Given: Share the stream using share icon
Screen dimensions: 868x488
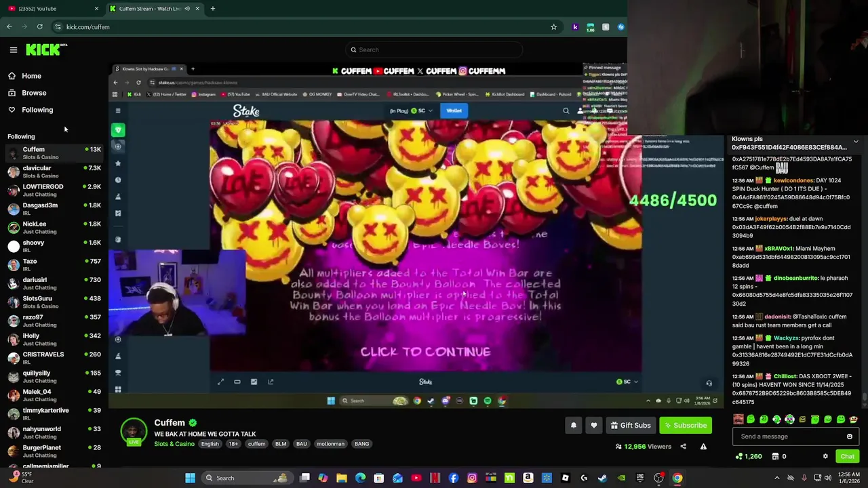Looking at the screenshot, I should tap(683, 447).
